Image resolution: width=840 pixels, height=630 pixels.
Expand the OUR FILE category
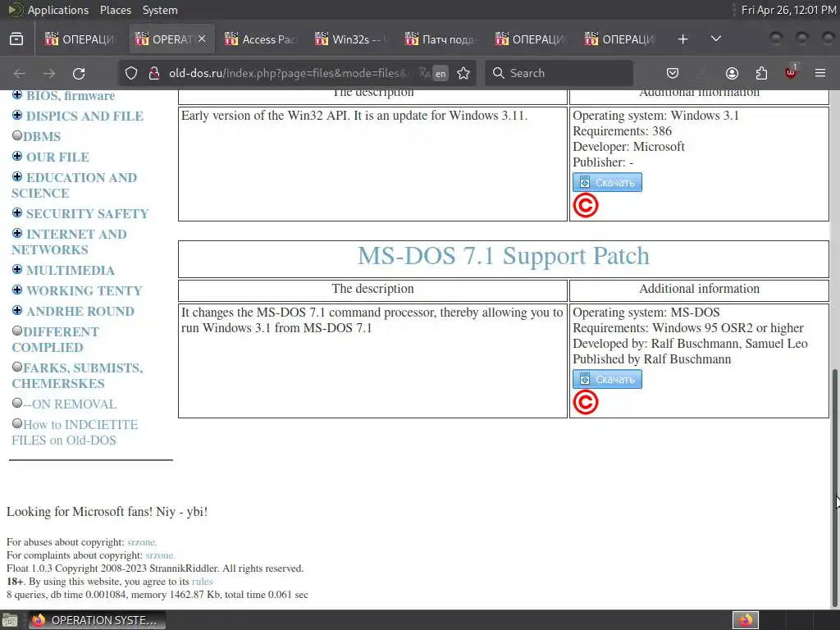pyautogui.click(x=17, y=156)
